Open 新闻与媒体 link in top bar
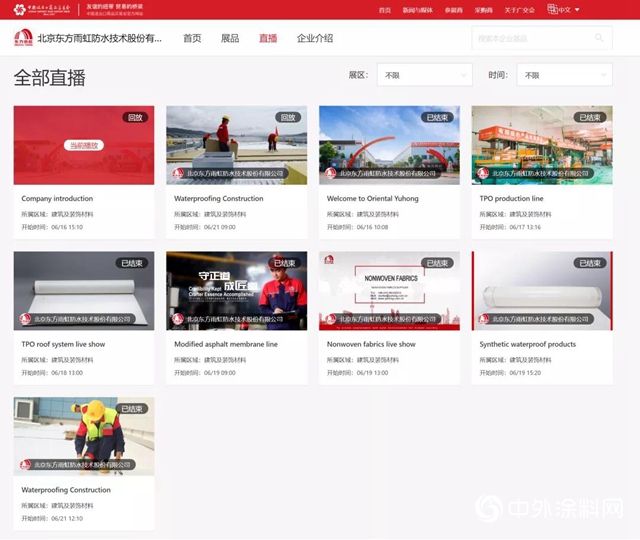The image size is (640, 540). [416, 10]
